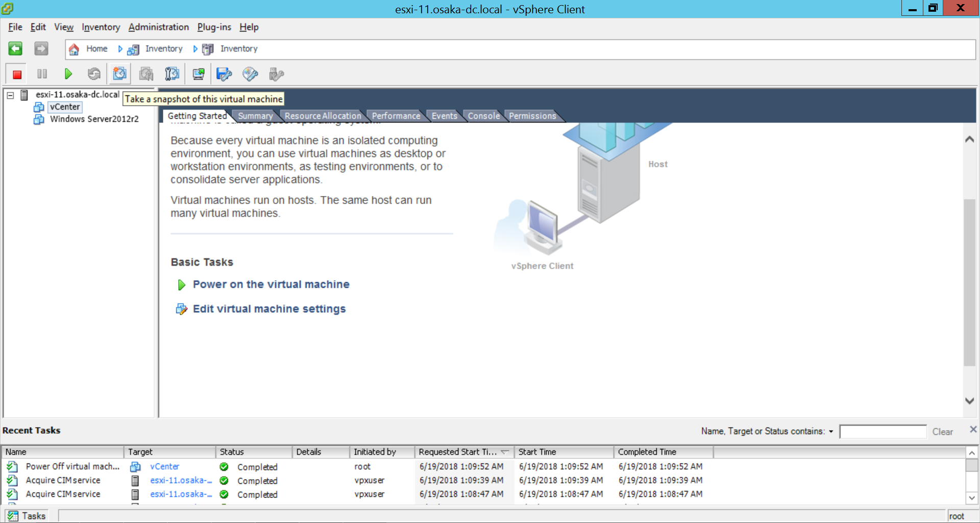Sort tasks by Initiated by column header

[382, 452]
